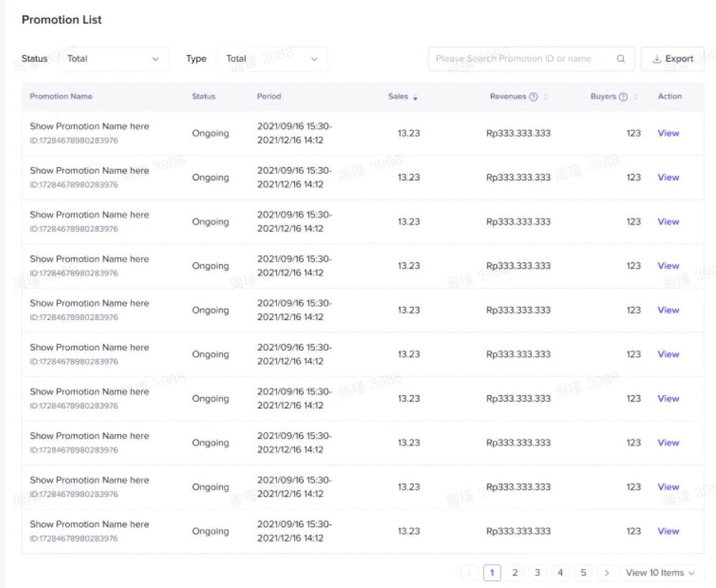This screenshot has width=716, height=588.
Task: Select page 4 in pagination
Action: (560, 572)
